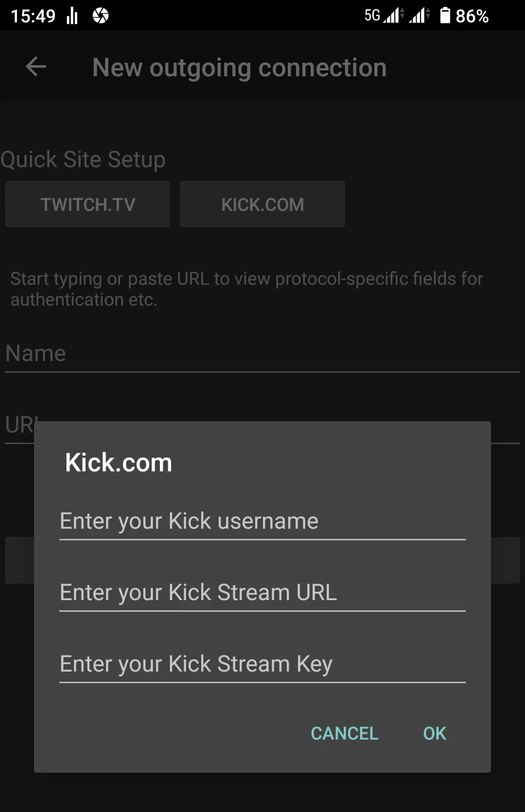Tap the equalizer bars status icon

pos(72,16)
